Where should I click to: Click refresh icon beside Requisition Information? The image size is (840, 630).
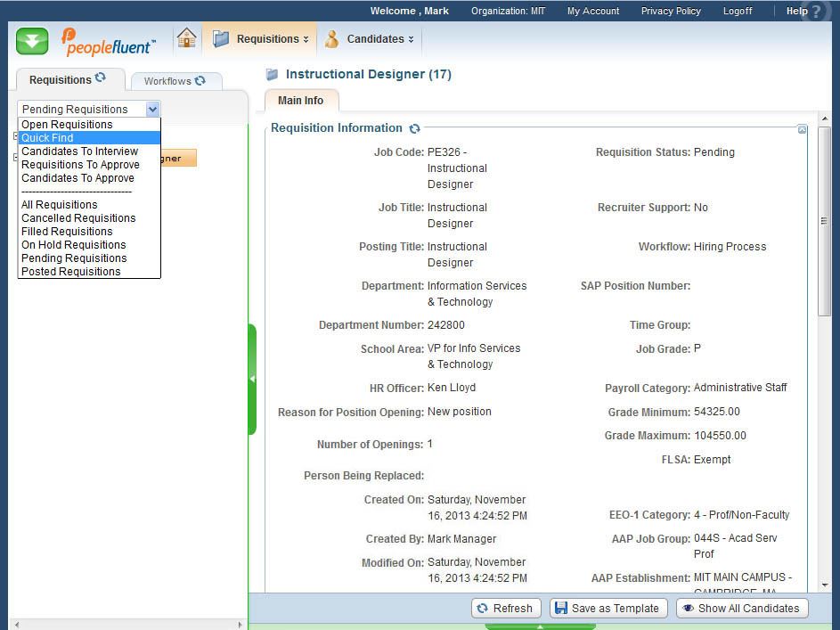pos(414,128)
